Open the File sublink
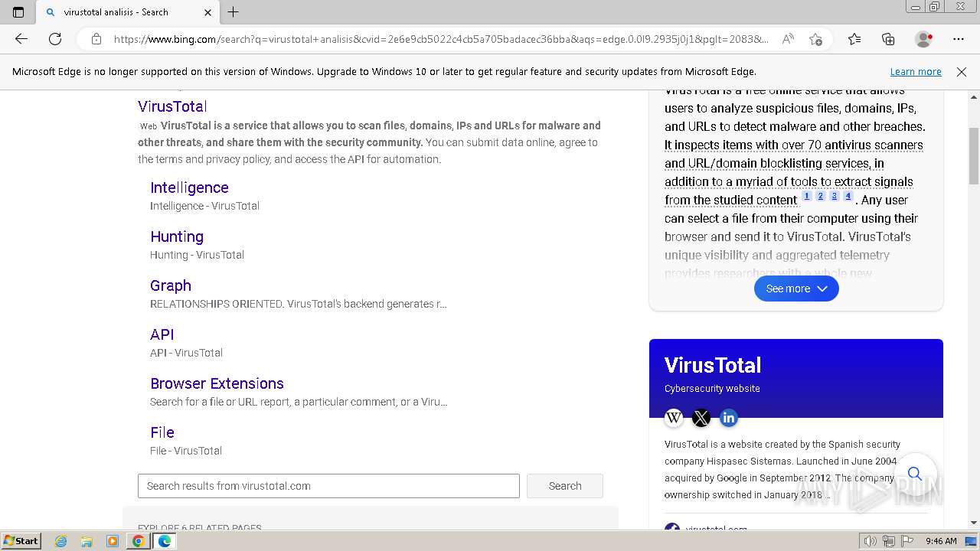The height and width of the screenshot is (551, 980). click(x=162, y=432)
